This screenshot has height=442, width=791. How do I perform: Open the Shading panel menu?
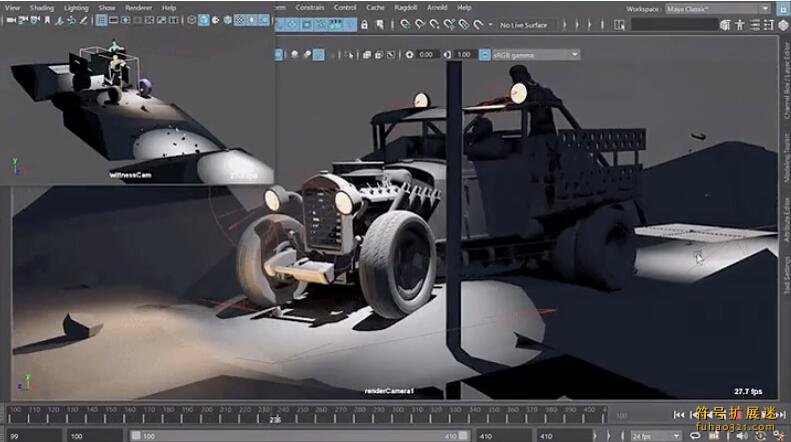pos(42,7)
